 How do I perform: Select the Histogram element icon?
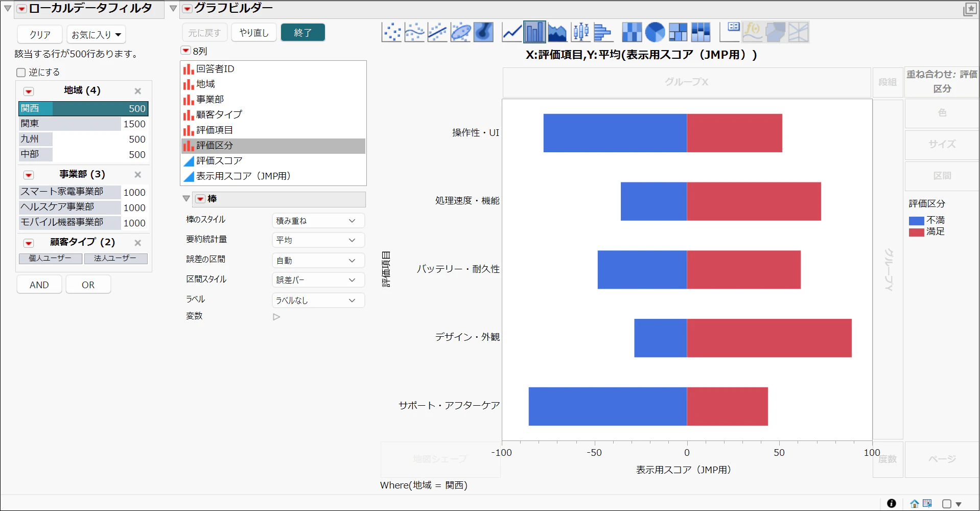pyautogui.click(x=603, y=32)
